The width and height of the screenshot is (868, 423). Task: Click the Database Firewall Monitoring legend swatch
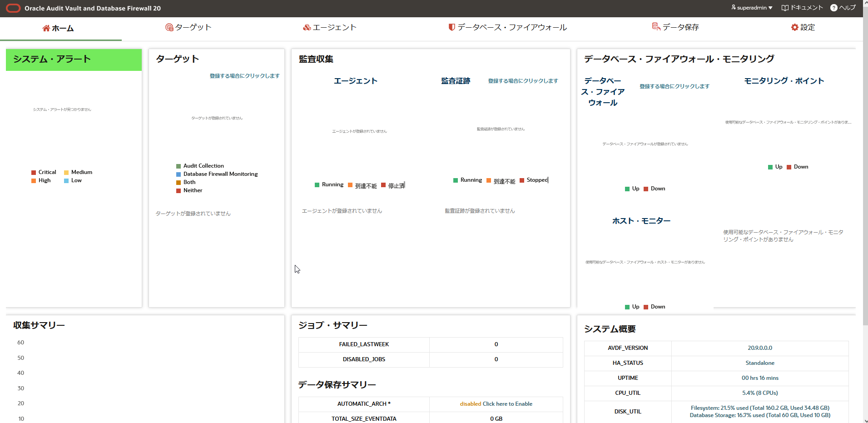click(x=179, y=174)
